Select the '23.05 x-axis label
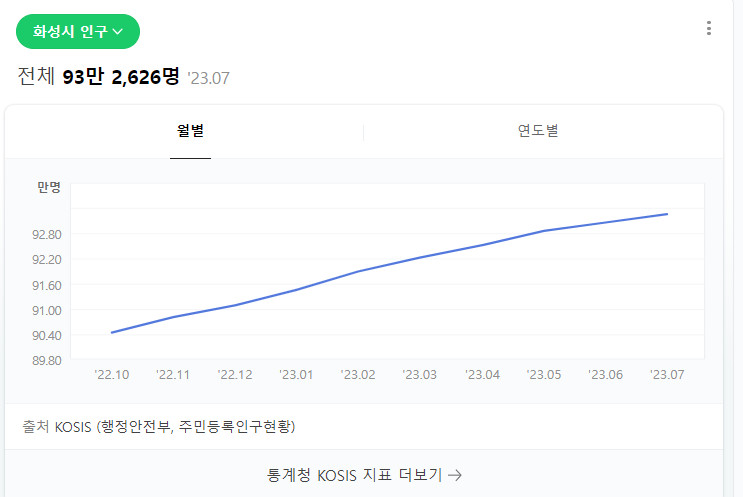Image resolution: width=743 pixels, height=497 pixels. [544, 375]
